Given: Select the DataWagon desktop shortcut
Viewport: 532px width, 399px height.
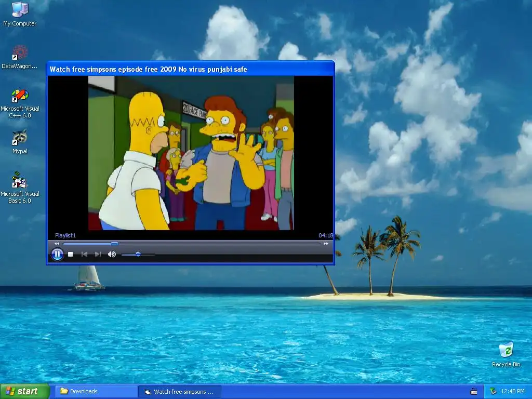Looking at the screenshot, I should tap(20, 57).
